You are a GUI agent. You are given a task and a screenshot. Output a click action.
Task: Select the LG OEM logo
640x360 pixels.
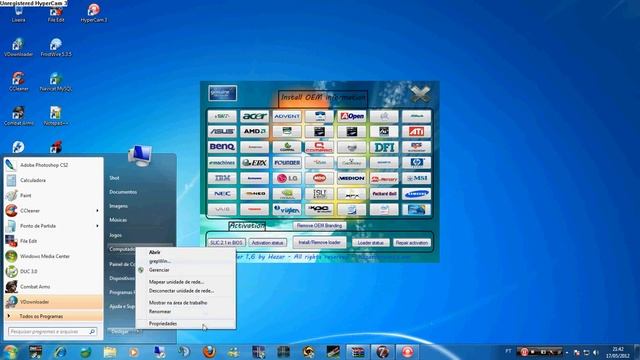pos(287,178)
